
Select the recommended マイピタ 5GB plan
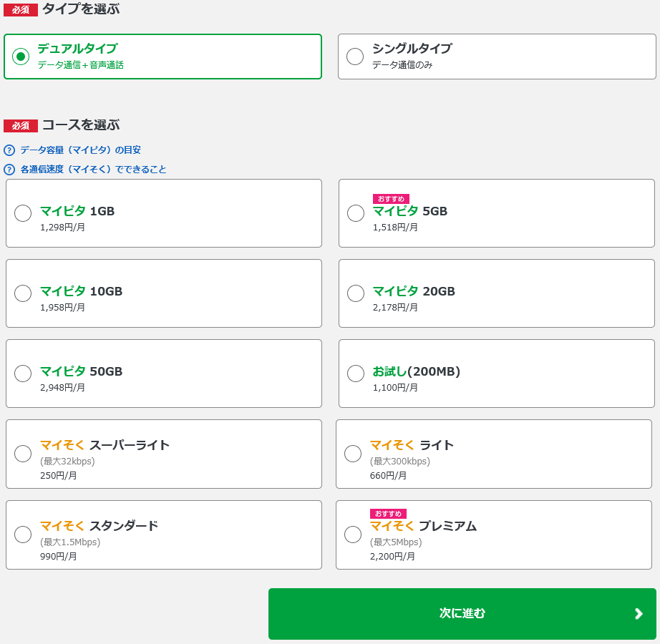click(x=355, y=213)
